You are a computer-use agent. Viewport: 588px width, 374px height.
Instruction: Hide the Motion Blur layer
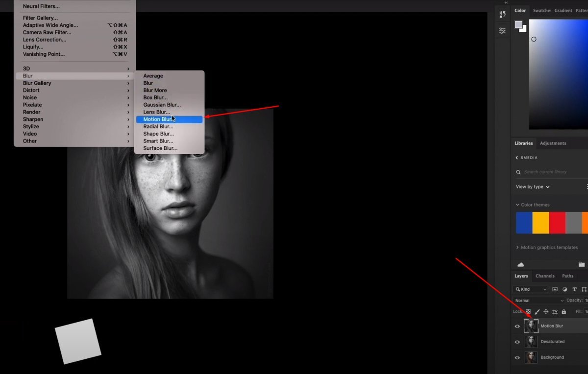tap(517, 327)
